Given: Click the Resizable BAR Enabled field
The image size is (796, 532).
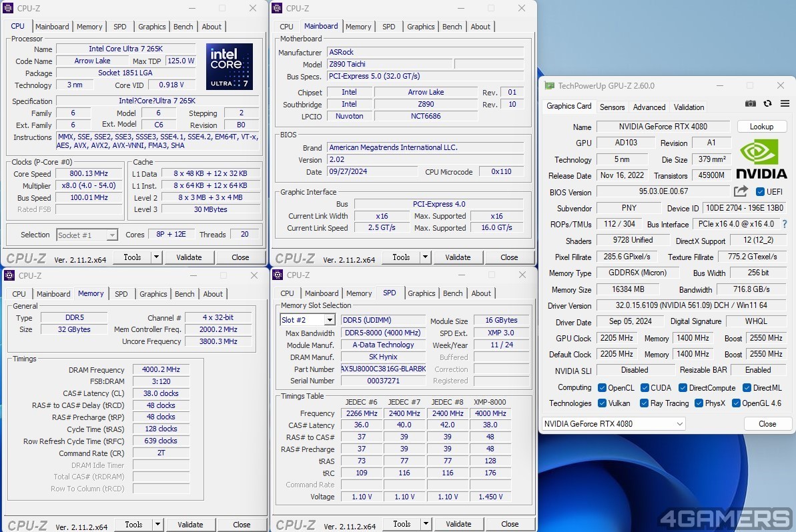Looking at the screenshot, I should 759,370.
